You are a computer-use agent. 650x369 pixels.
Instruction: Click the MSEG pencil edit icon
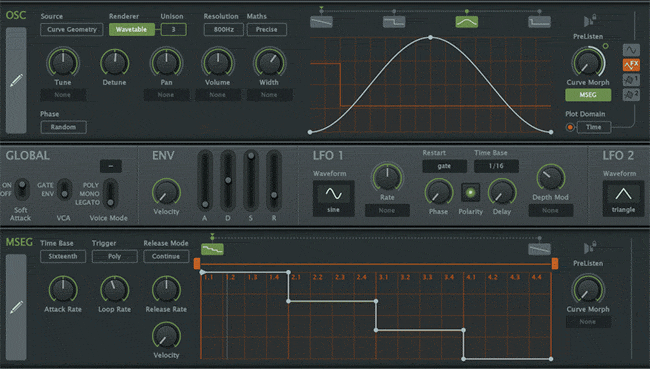tap(16, 307)
